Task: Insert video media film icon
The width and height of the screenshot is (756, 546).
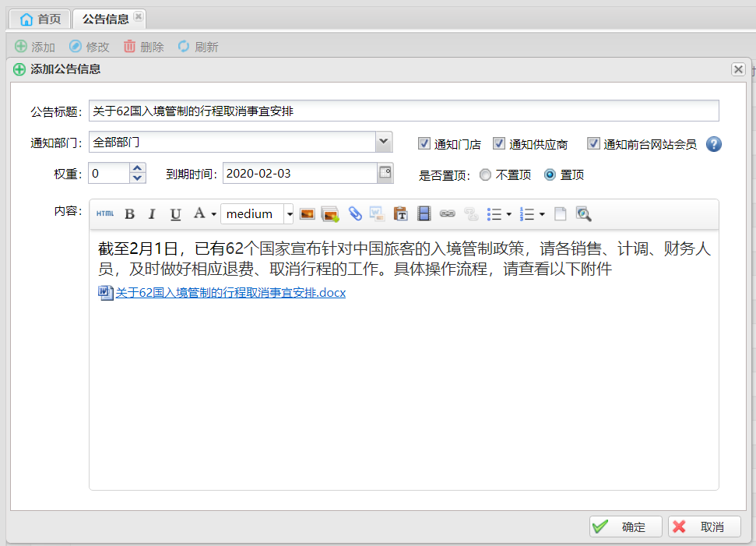Action: tap(424, 213)
